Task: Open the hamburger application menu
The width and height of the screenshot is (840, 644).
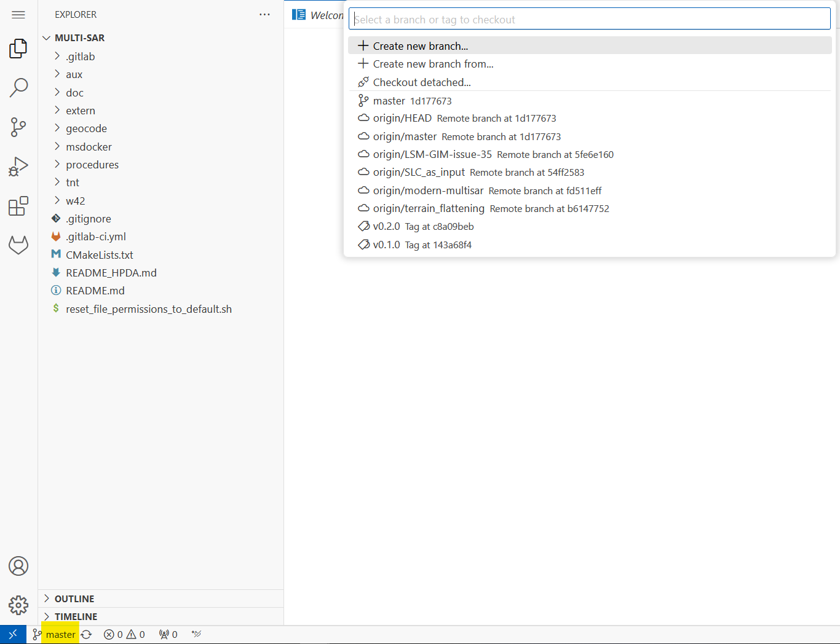Action: [18, 15]
